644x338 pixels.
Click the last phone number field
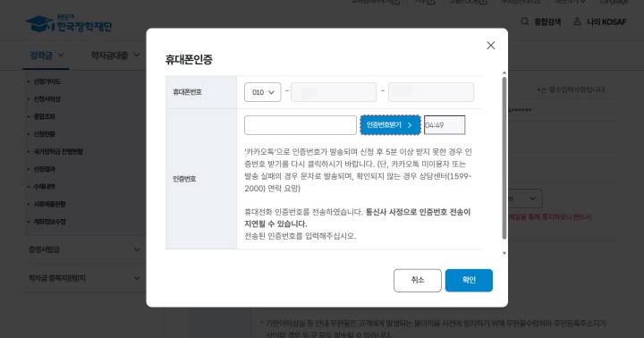tap(431, 92)
